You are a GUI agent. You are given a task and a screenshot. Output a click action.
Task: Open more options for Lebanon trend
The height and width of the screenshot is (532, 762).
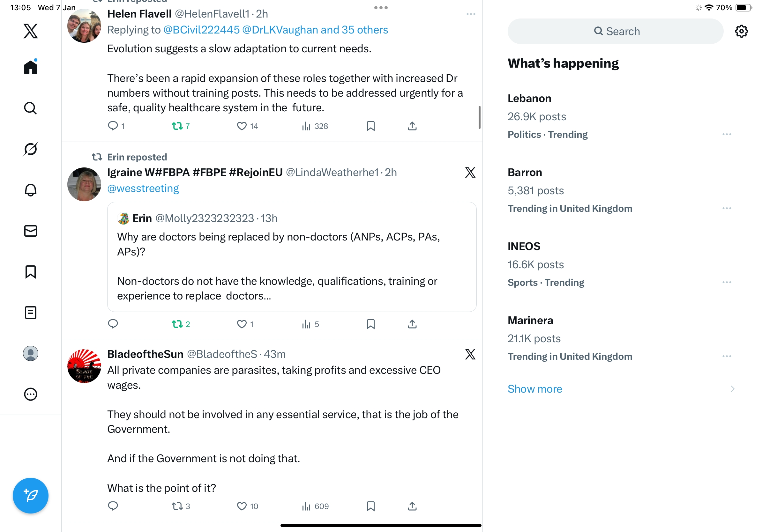(727, 134)
